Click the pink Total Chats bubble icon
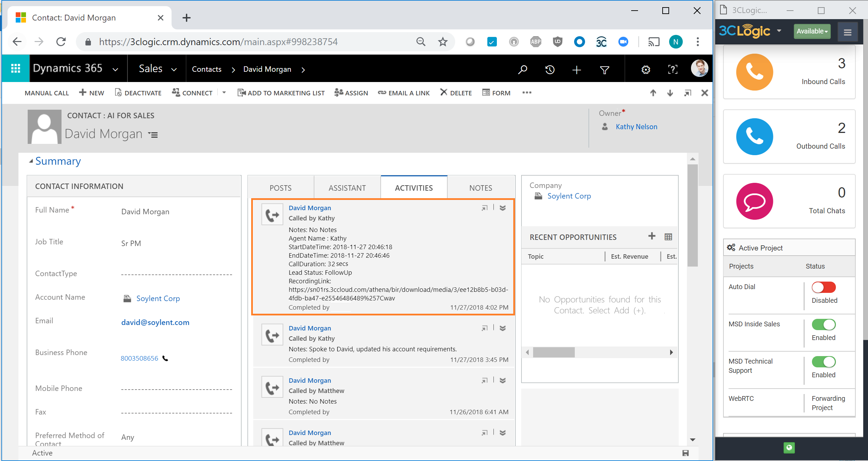 755,201
